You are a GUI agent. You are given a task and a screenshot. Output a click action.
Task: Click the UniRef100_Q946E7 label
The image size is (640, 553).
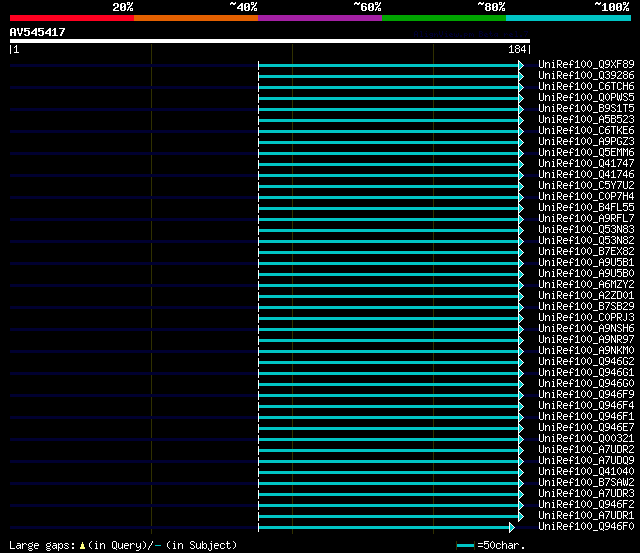click(x=586, y=428)
